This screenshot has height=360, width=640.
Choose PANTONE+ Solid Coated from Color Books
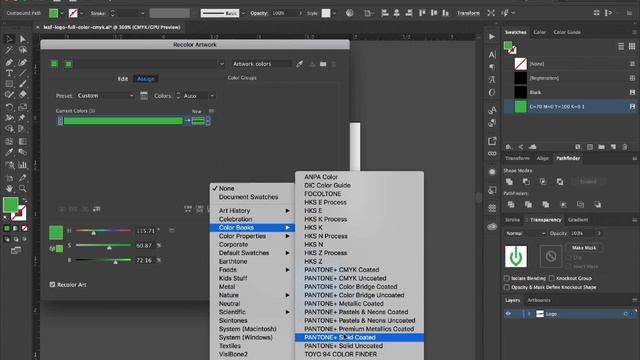[x=359, y=338]
